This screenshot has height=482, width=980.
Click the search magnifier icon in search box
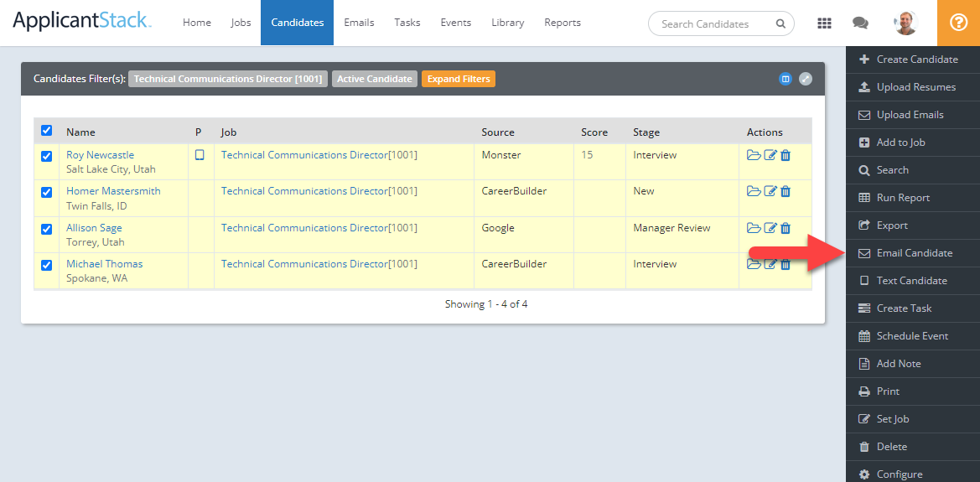point(780,23)
